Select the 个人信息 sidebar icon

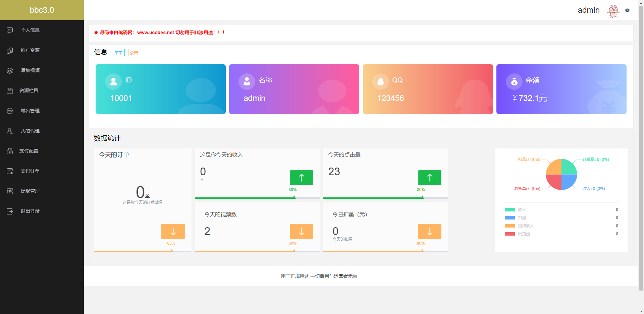[x=9, y=30]
